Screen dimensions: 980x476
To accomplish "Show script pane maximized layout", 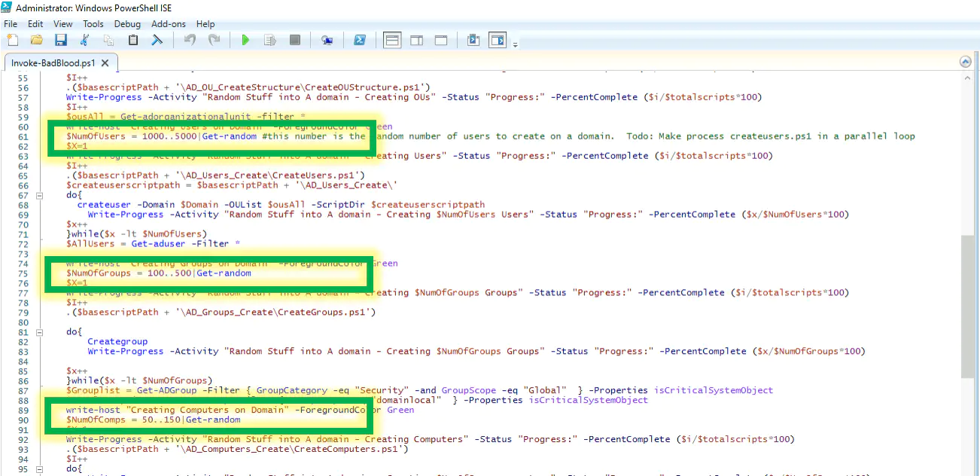I will [x=440, y=41].
